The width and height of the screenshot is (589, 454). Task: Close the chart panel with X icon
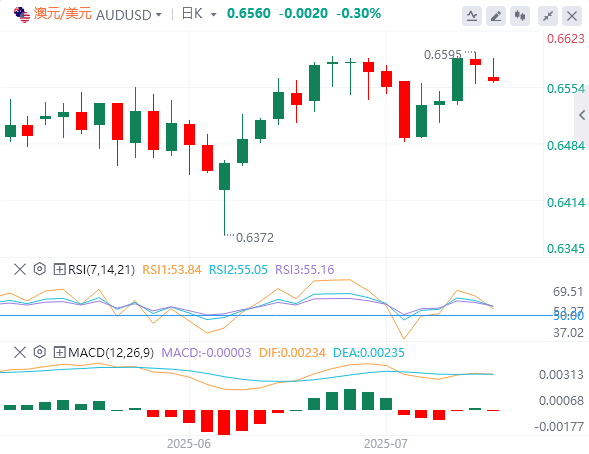pyautogui.click(x=572, y=16)
